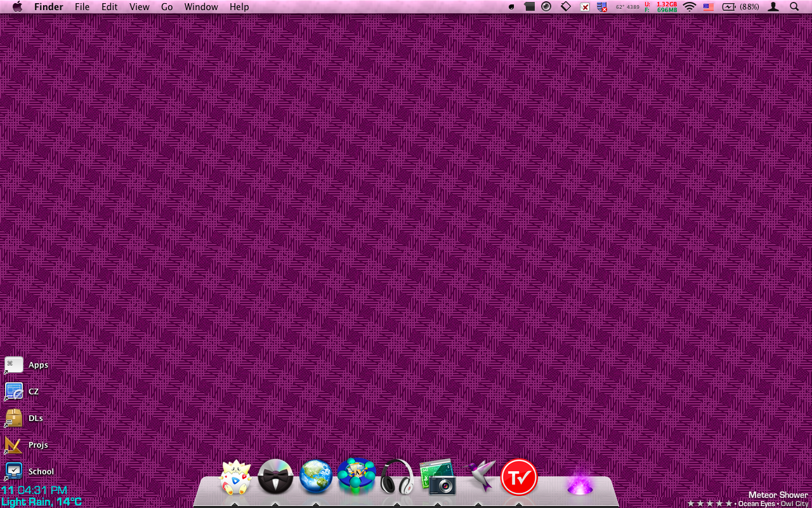Viewport: 812px width, 508px height.
Task: Open the red TV checkmark app in Dock
Action: [519, 477]
